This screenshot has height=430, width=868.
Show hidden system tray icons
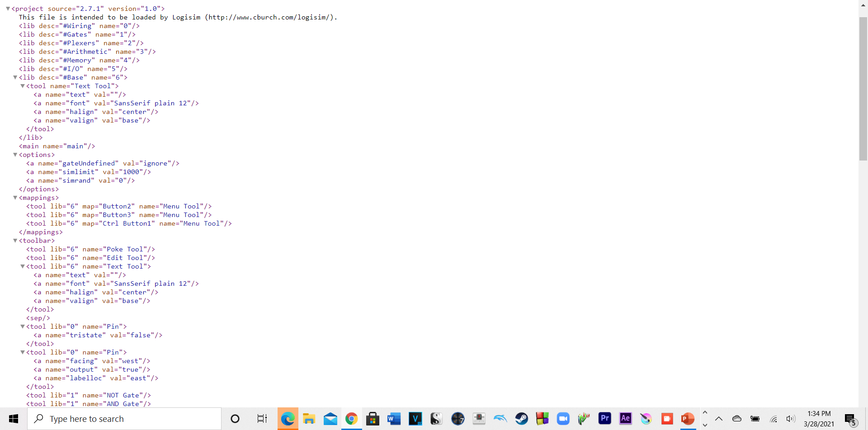pos(719,419)
